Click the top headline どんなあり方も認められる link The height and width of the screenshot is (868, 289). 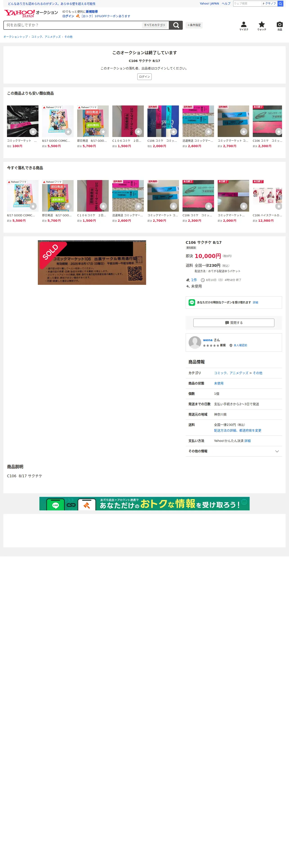(52, 4)
